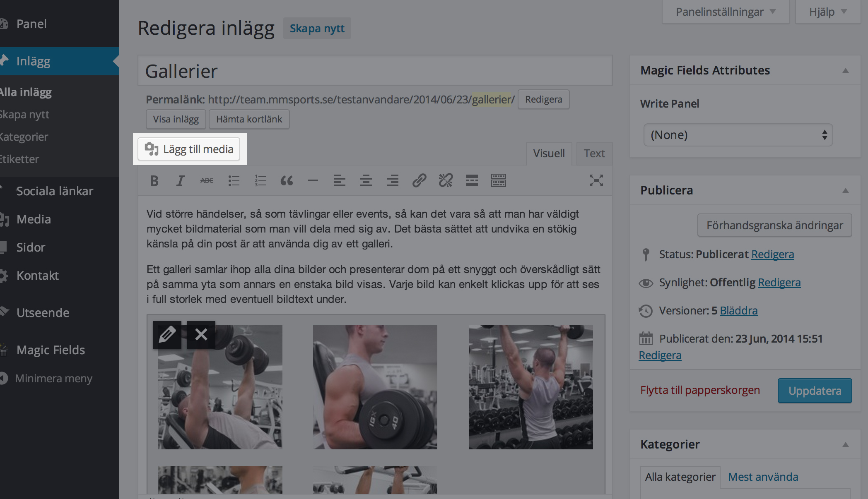
Task: Click Flytta till papperskorgen
Action: 700,390
